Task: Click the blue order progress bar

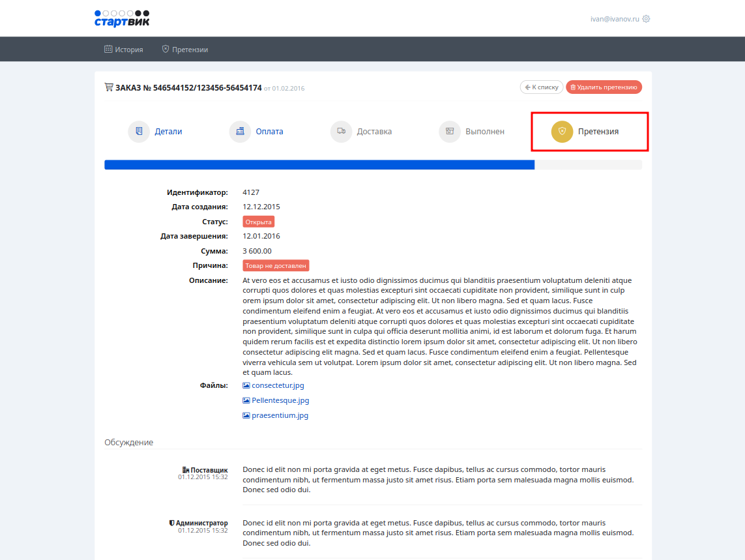Action: pos(319,165)
